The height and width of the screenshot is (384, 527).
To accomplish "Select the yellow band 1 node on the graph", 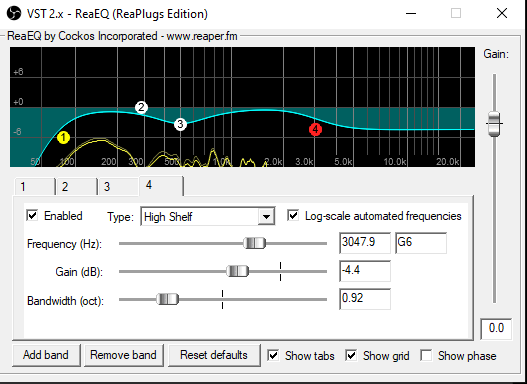I will [63, 138].
